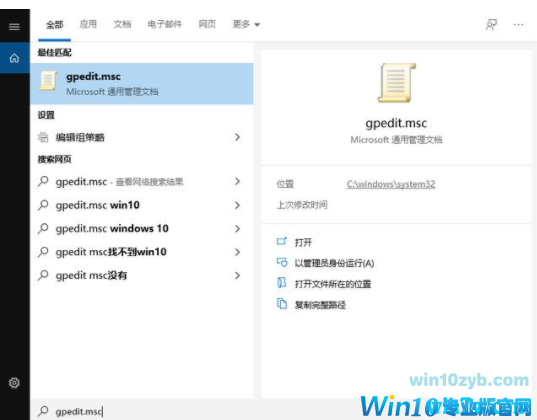Choose 复制完整路径
Viewport: 537px width, 420px height.
coord(320,305)
